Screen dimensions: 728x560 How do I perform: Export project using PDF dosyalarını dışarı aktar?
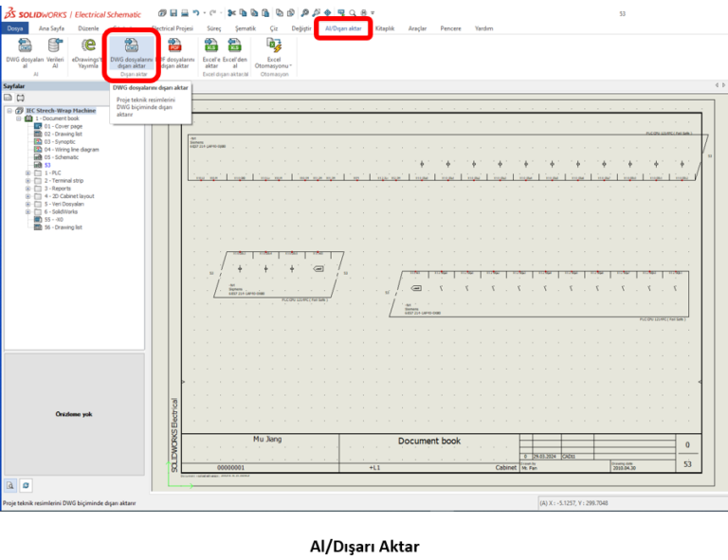point(174,55)
